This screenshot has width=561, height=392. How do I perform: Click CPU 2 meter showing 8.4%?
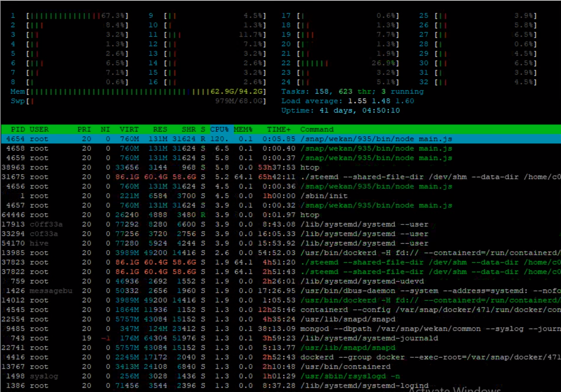tap(69, 25)
